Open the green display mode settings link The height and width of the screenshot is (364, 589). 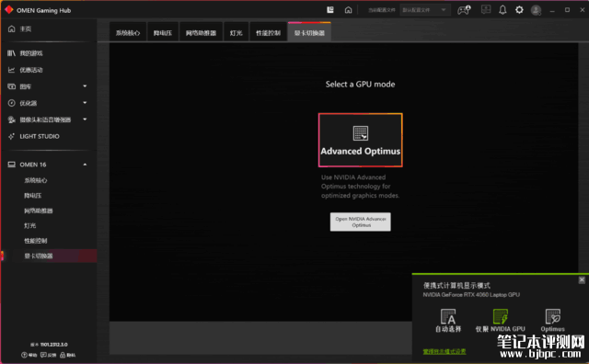[x=445, y=352]
